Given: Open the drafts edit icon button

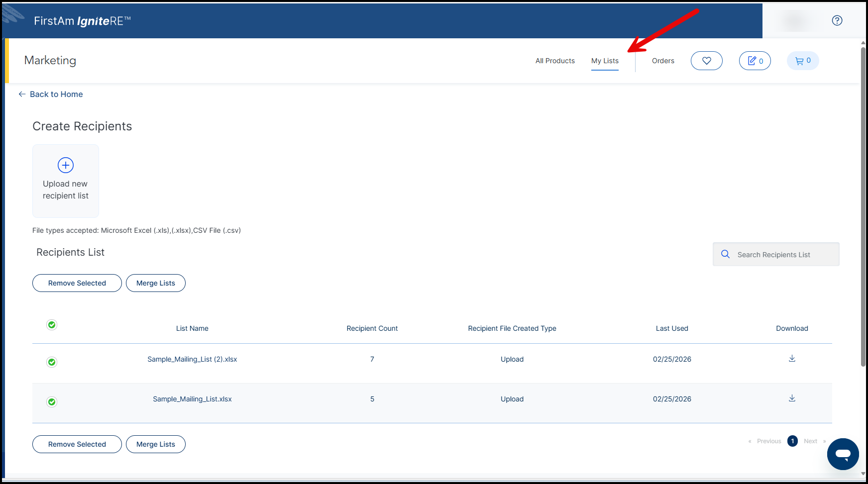Looking at the screenshot, I should (755, 61).
